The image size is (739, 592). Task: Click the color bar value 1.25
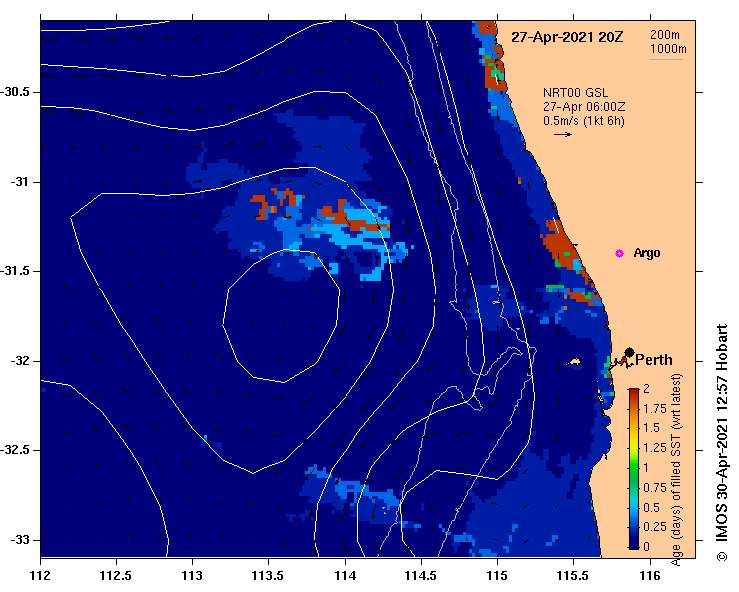(655, 448)
